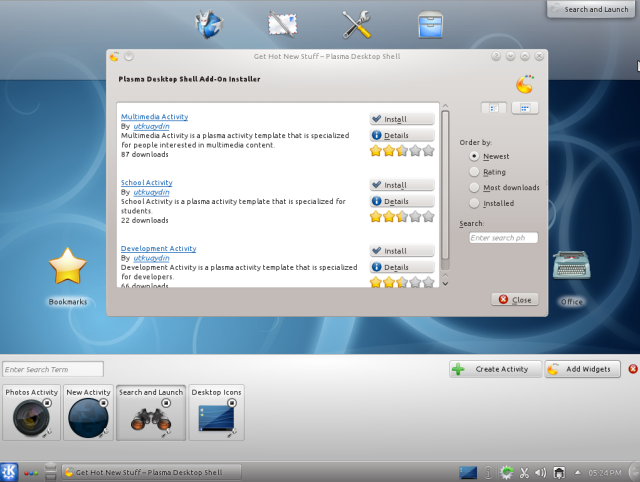
Task: Click the green update notifier tray icon
Action: (507, 473)
